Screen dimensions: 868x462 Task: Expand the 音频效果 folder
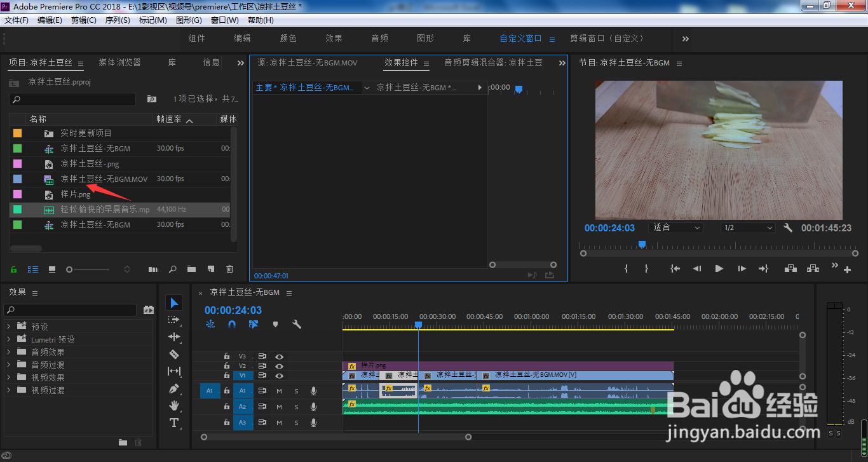[9, 351]
